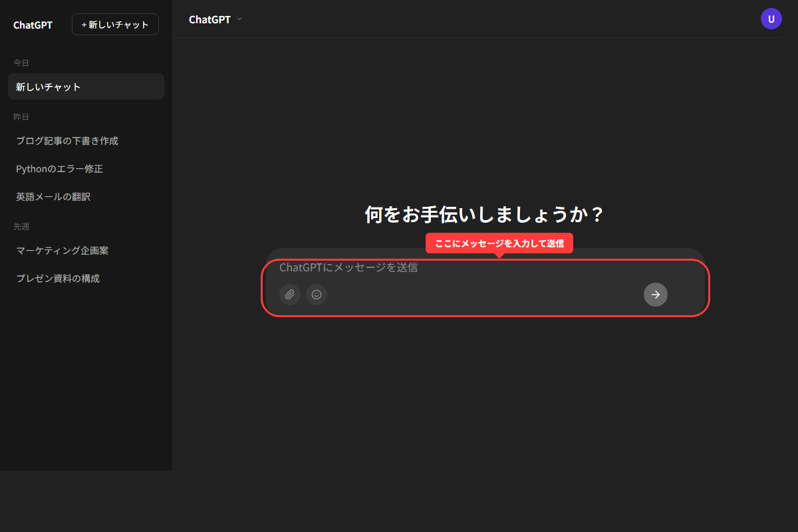Screen dimensions: 798x532
Task: Select the circular send button inside the composer
Action: pos(656,295)
